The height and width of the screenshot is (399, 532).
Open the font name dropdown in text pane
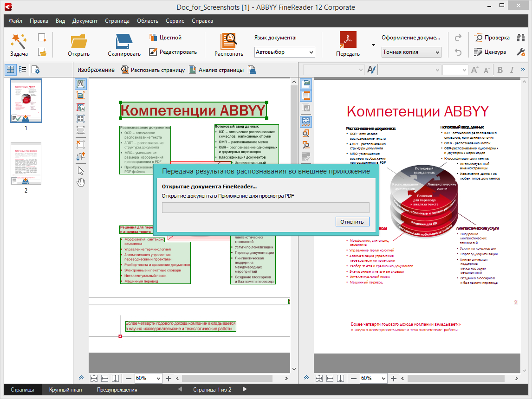[410, 70]
